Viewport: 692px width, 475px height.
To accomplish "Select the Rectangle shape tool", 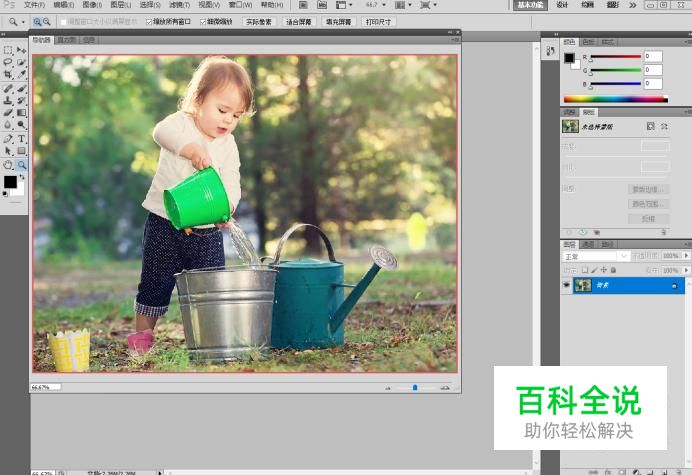I will coord(21,151).
